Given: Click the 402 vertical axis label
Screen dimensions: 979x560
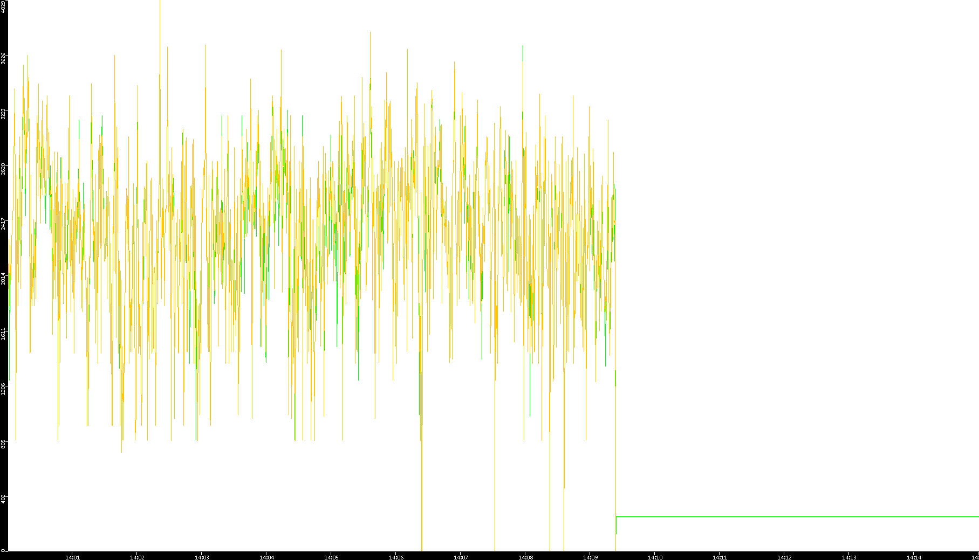Looking at the screenshot, I should [3, 499].
